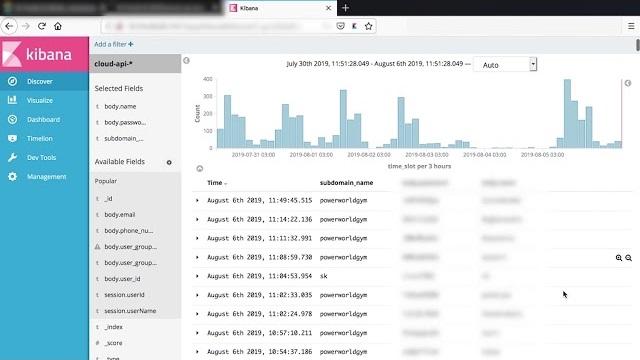Toggle the histogram chart collapse button
The image size is (640, 360).
(200, 169)
